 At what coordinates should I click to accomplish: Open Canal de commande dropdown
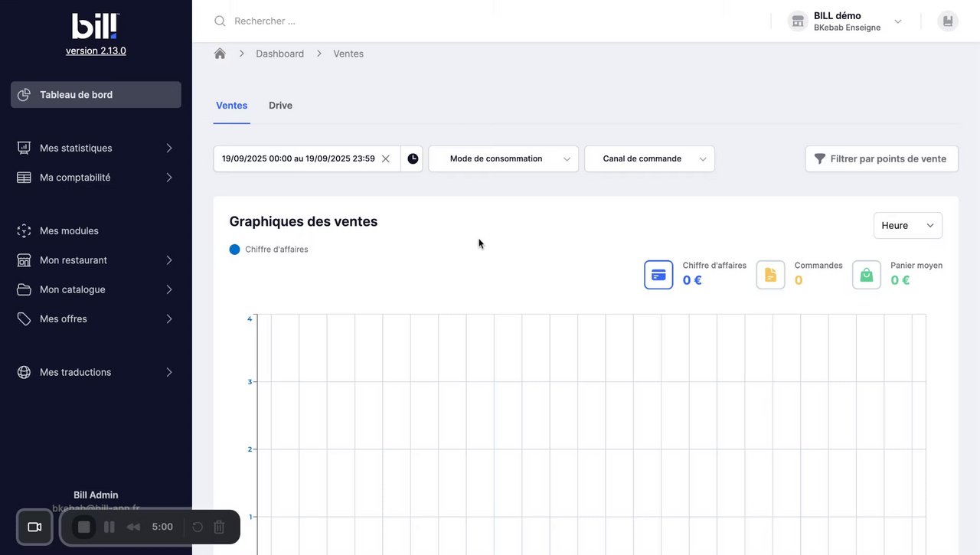click(x=649, y=158)
